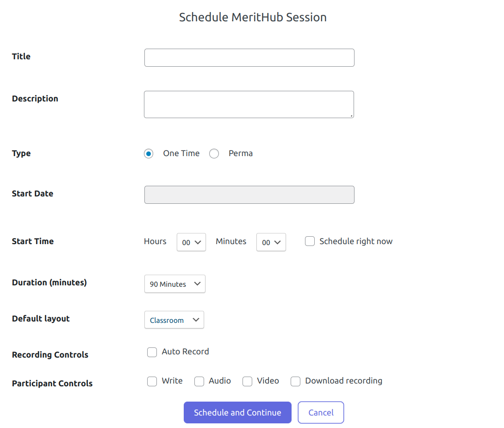Enable Write participant control

[x=152, y=382]
